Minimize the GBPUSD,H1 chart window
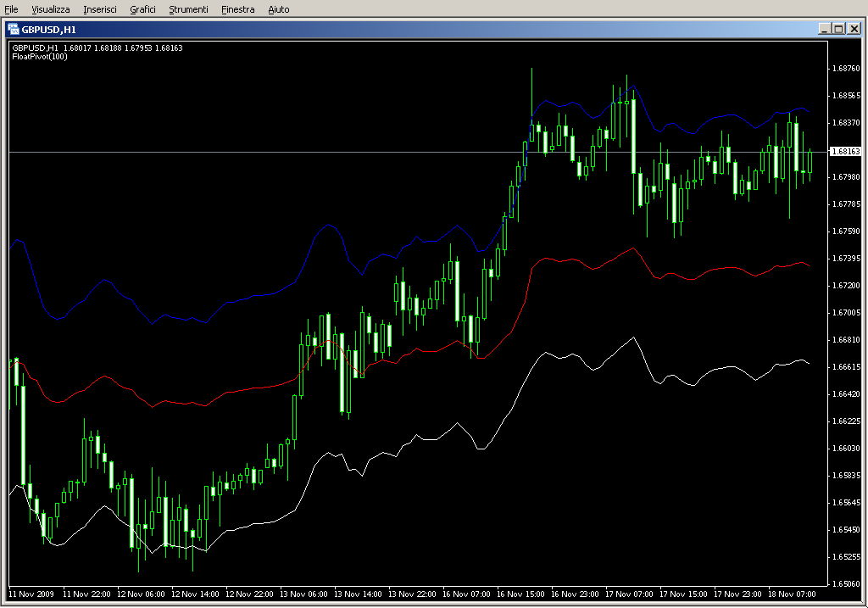This screenshot has width=868, height=608. pyautogui.click(x=824, y=29)
